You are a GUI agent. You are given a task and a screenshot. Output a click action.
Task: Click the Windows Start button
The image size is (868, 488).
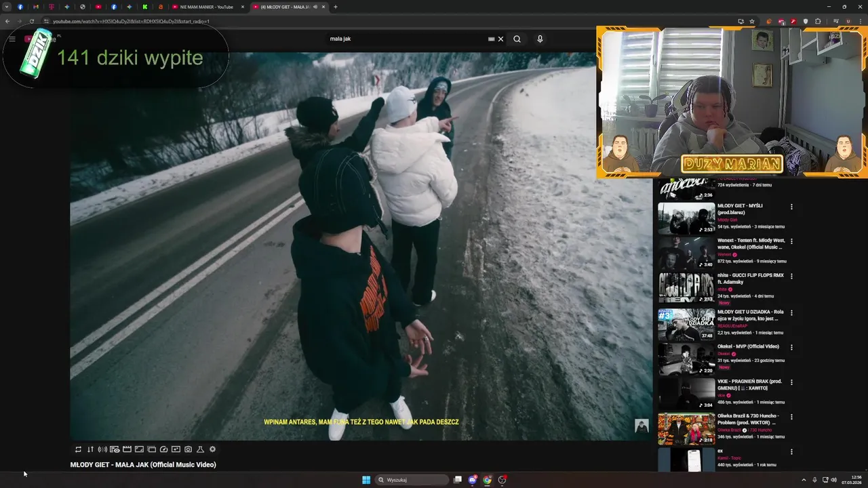366,480
